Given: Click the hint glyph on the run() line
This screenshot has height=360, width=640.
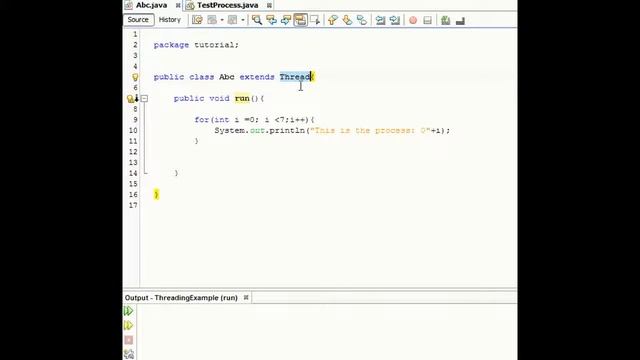Looking at the screenshot, I should pos(131,98).
